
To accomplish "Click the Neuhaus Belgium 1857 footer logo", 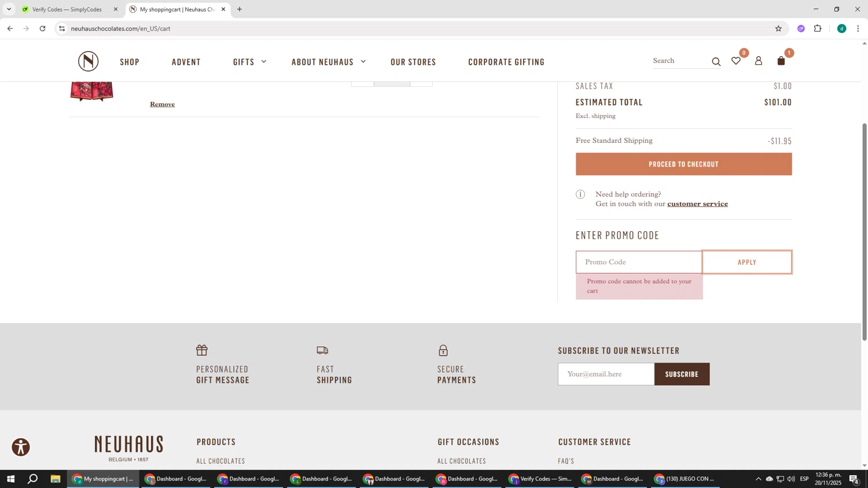I will coord(129,448).
